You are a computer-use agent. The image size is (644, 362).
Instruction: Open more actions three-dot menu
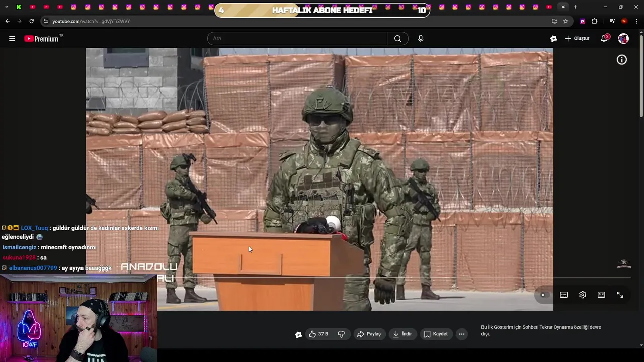coord(462,334)
